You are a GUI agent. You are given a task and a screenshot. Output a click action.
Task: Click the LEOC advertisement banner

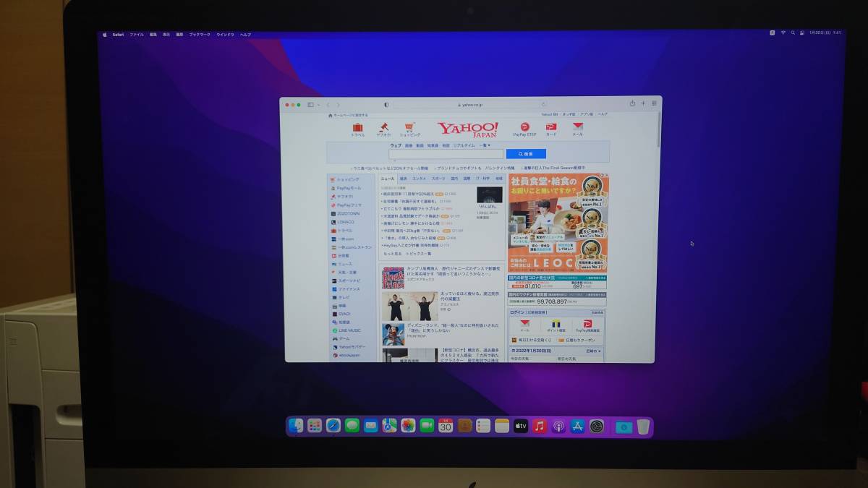(x=558, y=223)
